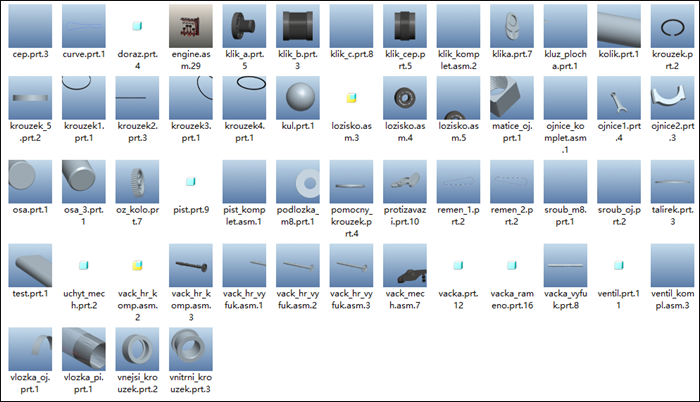Click the talirek.prt.3 part icon
700x402 pixels.
point(672,181)
